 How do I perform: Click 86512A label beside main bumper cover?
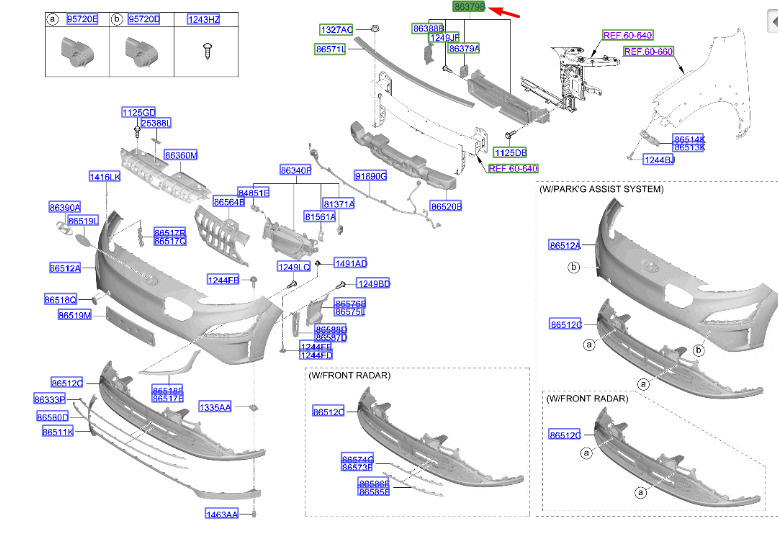pyautogui.click(x=65, y=268)
